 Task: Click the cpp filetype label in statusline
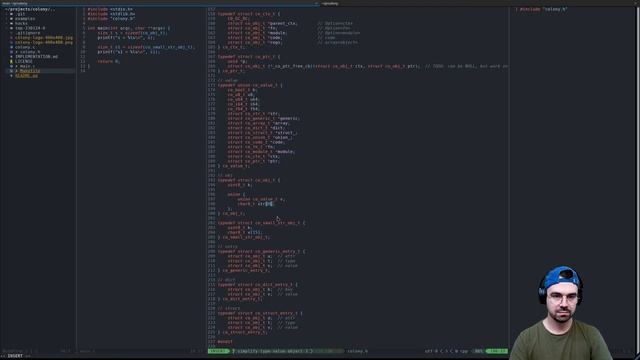pos(464,351)
